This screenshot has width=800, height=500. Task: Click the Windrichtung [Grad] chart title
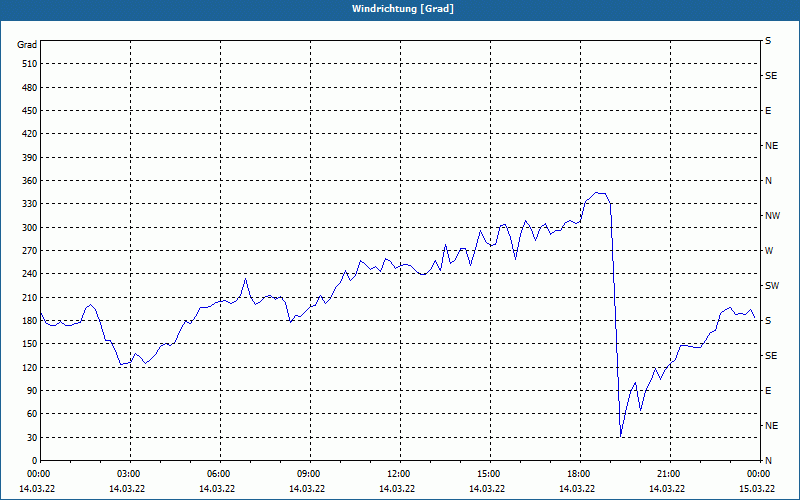[403, 9]
